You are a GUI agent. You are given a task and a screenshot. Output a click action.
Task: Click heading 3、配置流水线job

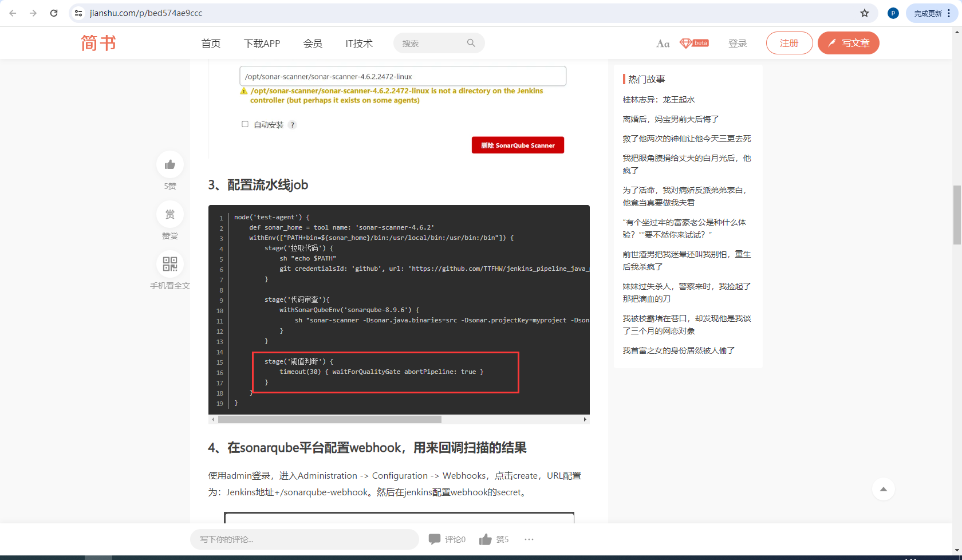pos(258,185)
